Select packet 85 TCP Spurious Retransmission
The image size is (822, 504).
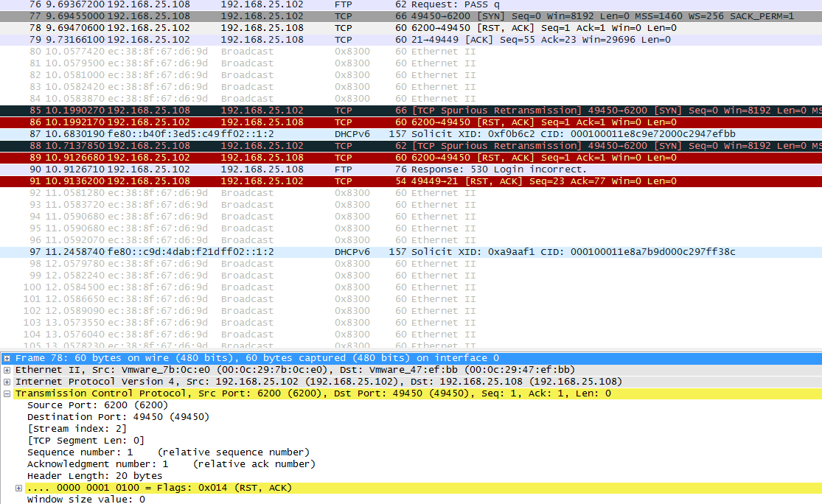369,111
